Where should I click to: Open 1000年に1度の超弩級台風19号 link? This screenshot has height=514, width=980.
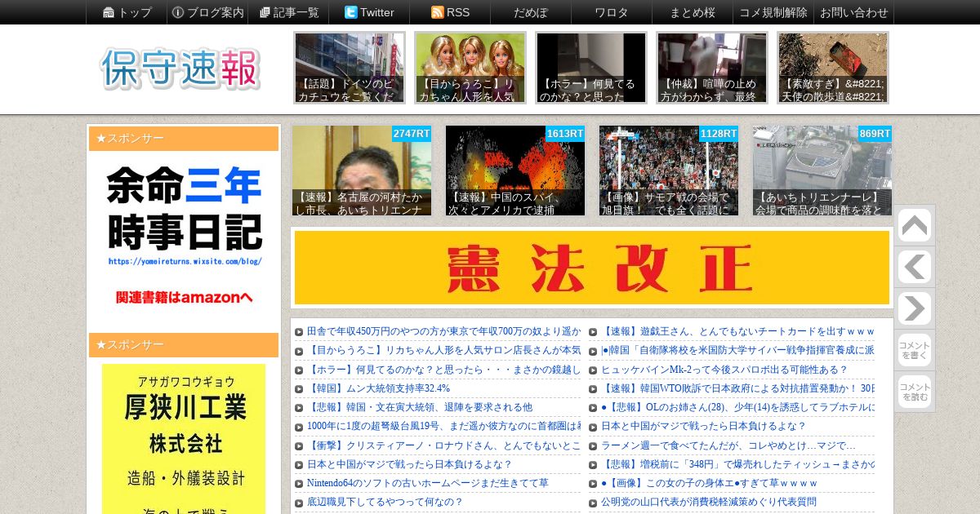pos(443,426)
